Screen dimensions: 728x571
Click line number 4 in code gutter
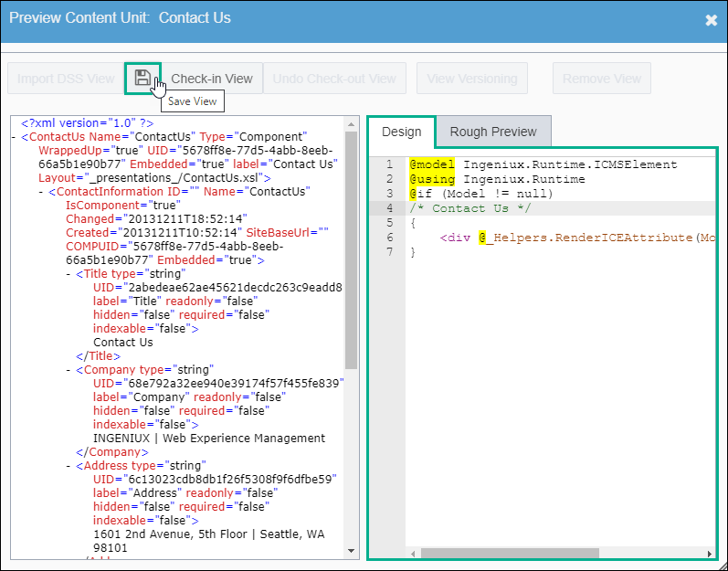389,208
